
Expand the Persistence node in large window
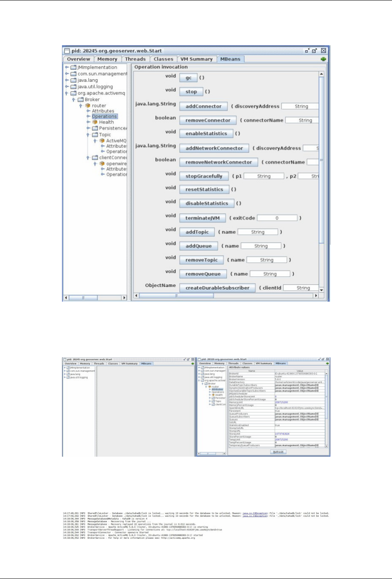(x=88, y=128)
